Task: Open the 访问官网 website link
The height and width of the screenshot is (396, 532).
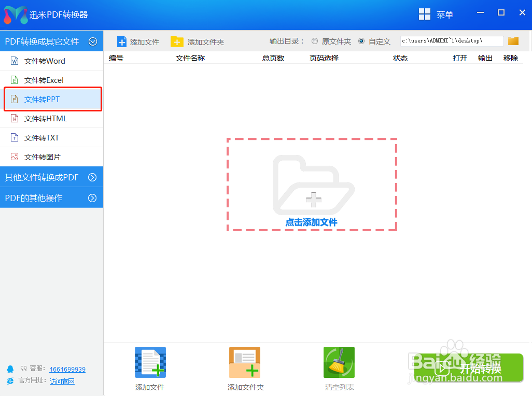Action: (x=62, y=381)
